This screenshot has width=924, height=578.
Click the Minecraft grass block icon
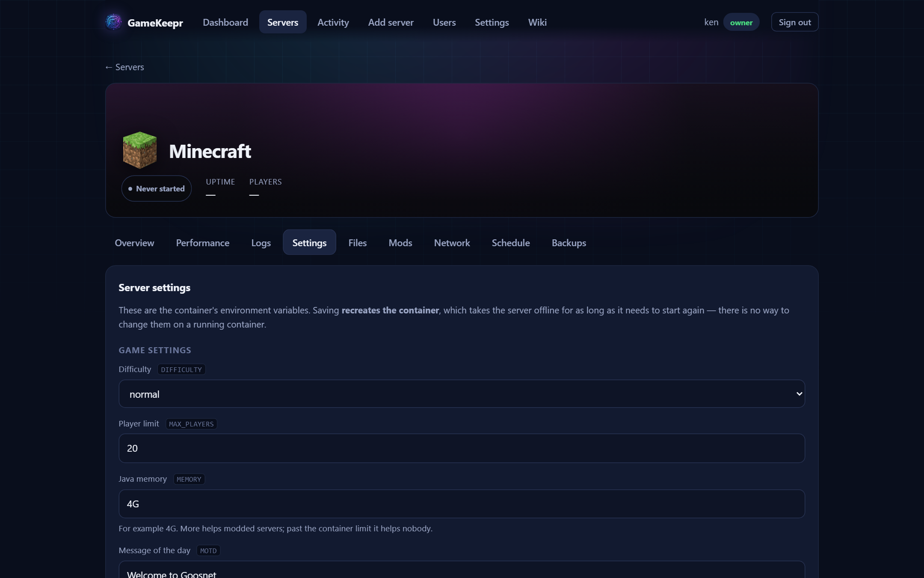(x=140, y=150)
